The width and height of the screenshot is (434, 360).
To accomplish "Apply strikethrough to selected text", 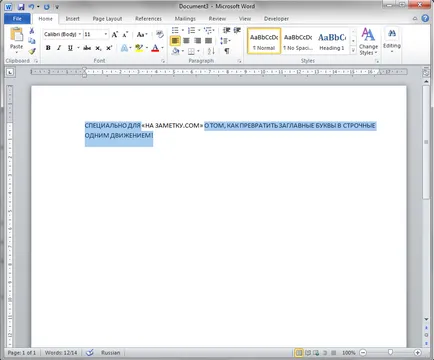I will pyautogui.click(x=87, y=48).
